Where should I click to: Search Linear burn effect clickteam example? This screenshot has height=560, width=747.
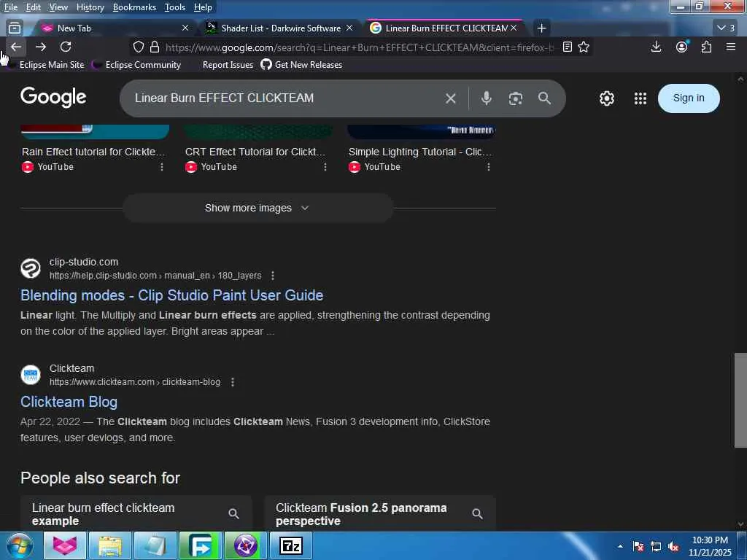[x=136, y=514]
